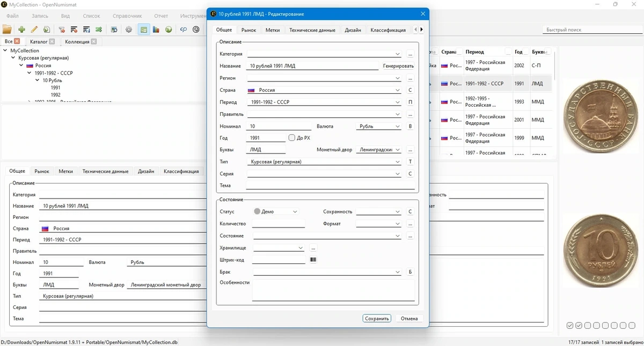Toggle the До РХ checkbox
This screenshot has width=644, height=346.
click(292, 138)
